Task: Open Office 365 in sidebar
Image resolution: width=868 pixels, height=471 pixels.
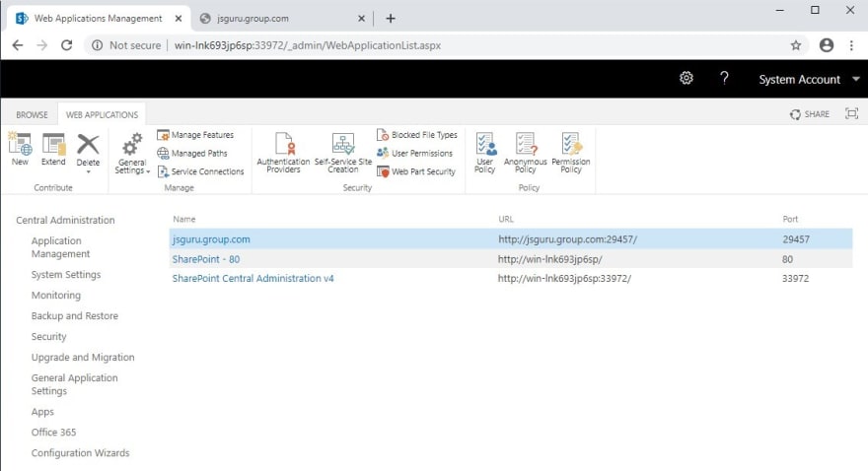Action: pyautogui.click(x=53, y=433)
